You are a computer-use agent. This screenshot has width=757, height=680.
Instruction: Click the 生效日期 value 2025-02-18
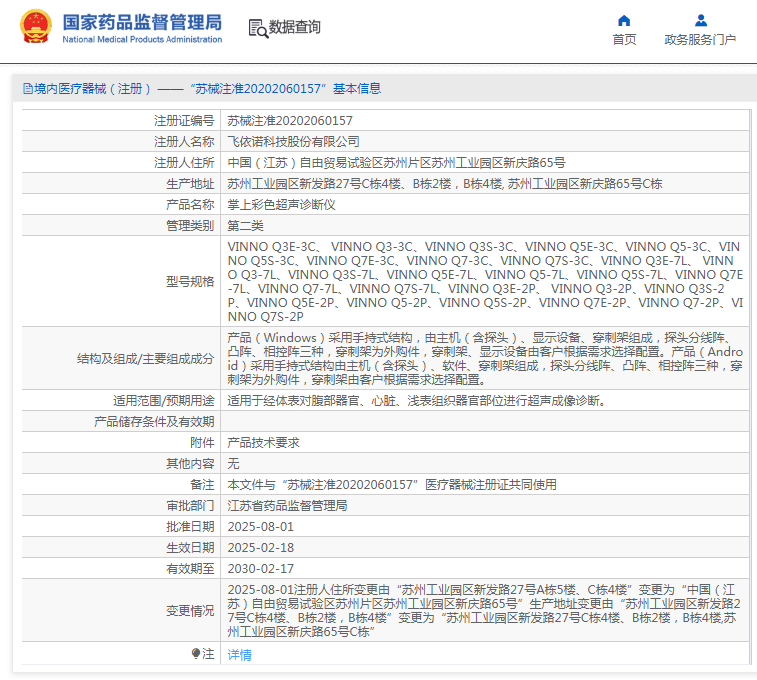click(260, 547)
